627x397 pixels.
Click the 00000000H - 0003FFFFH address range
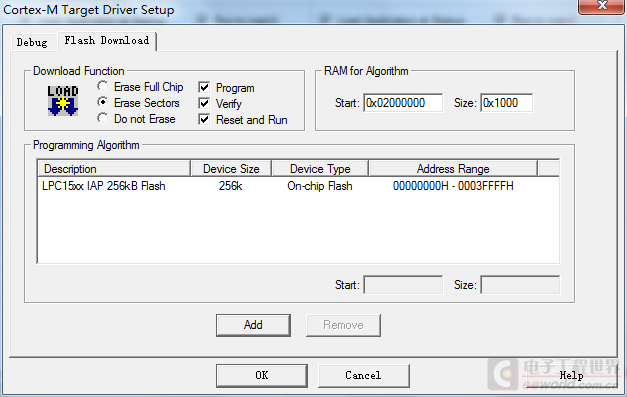pyautogui.click(x=453, y=186)
